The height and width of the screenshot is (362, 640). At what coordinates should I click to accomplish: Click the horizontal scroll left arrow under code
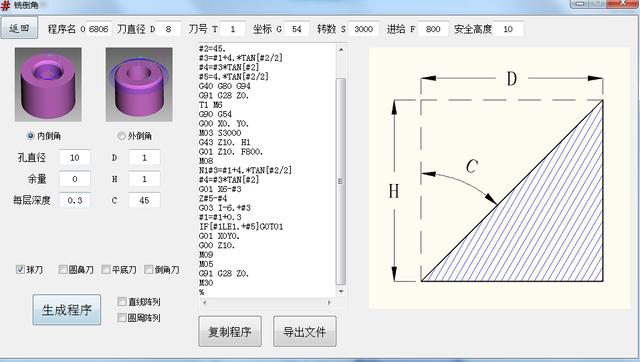204,302
